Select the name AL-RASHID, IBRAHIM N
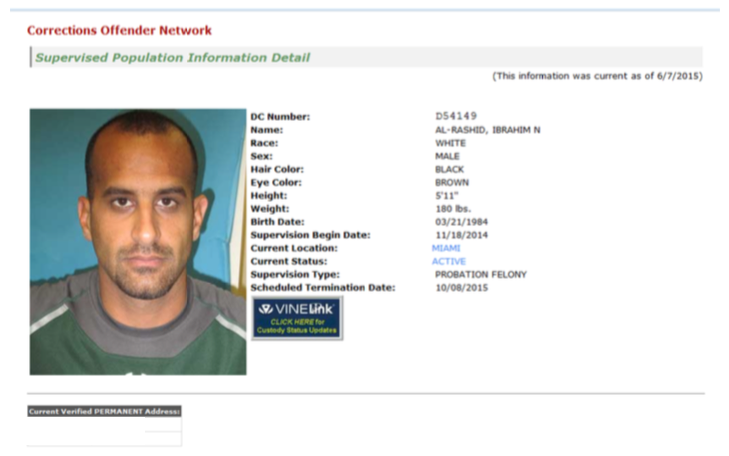Image resolution: width=729 pixels, height=456 pixels. [488, 130]
